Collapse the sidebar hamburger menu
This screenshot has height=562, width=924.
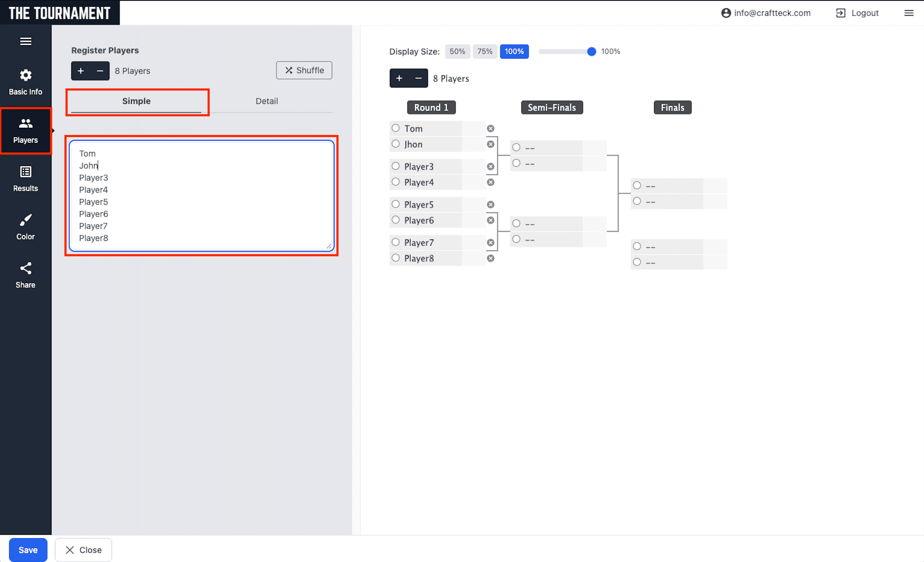click(x=25, y=41)
